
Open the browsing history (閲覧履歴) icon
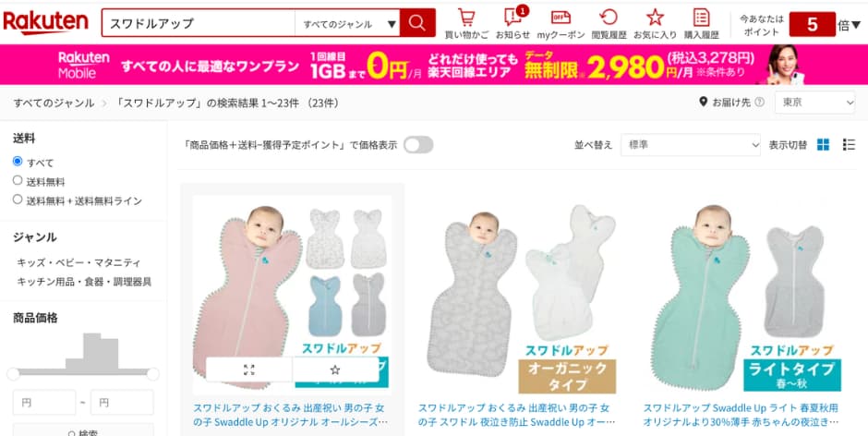[x=609, y=18]
